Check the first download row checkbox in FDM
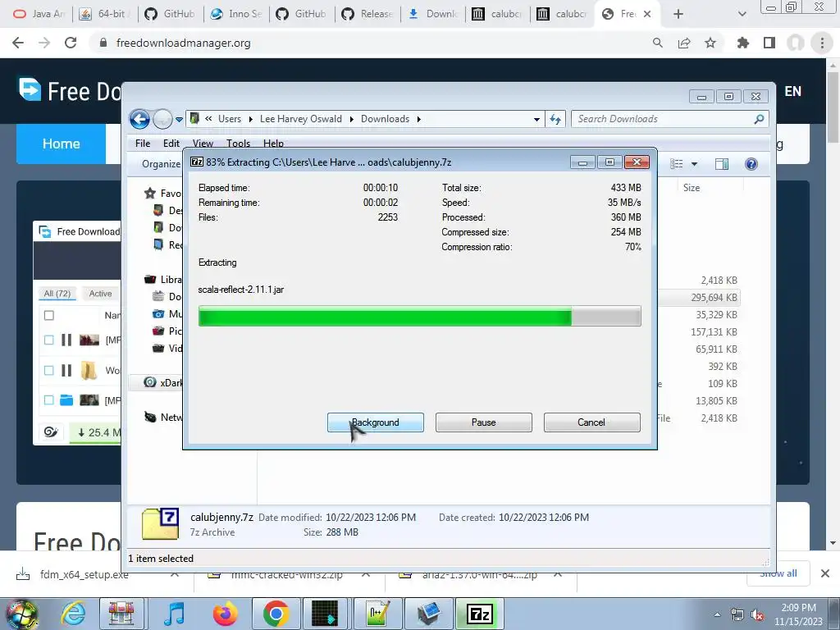Viewport: 840px width, 630px height. tap(48, 340)
